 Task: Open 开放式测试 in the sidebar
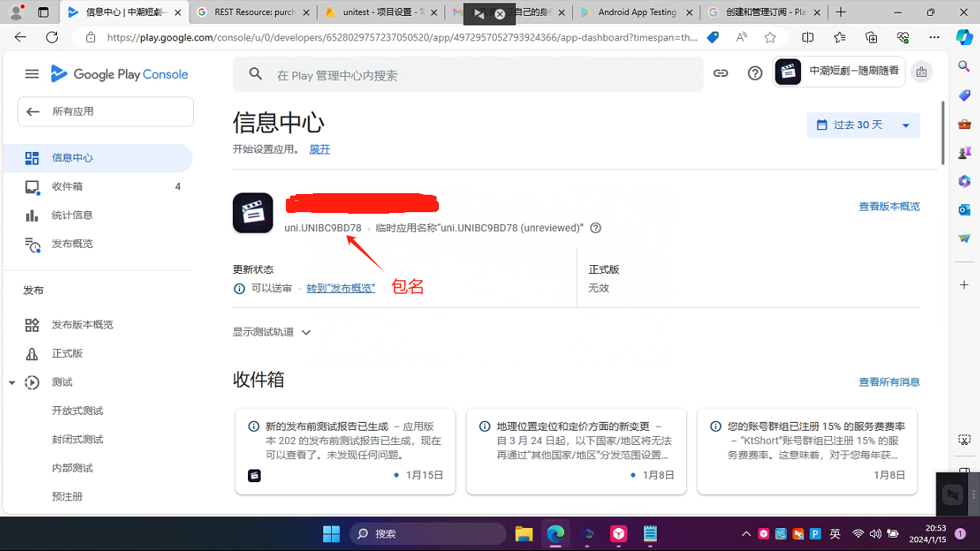[x=78, y=411]
